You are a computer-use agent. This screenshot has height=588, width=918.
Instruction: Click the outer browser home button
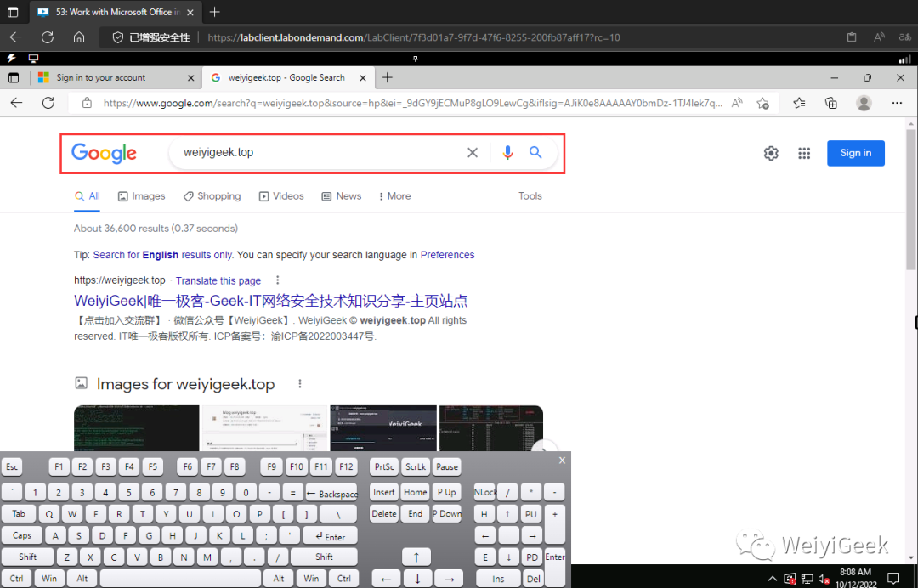[x=79, y=37]
